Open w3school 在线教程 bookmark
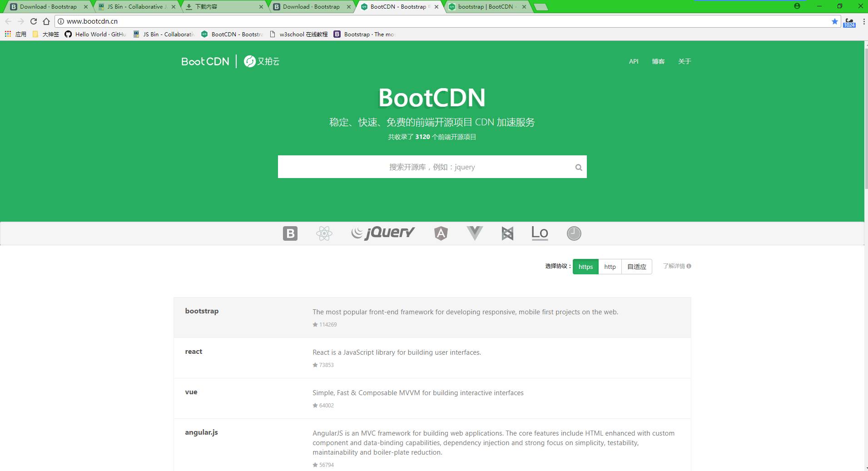 (x=298, y=34)
